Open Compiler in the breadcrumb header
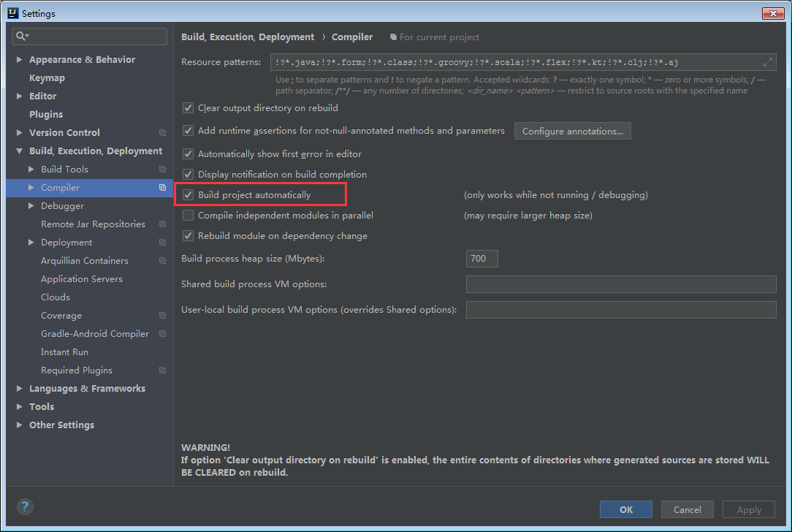Image resolution: width=792 pixels, height=532 pixels. click(x=352, y=37)
